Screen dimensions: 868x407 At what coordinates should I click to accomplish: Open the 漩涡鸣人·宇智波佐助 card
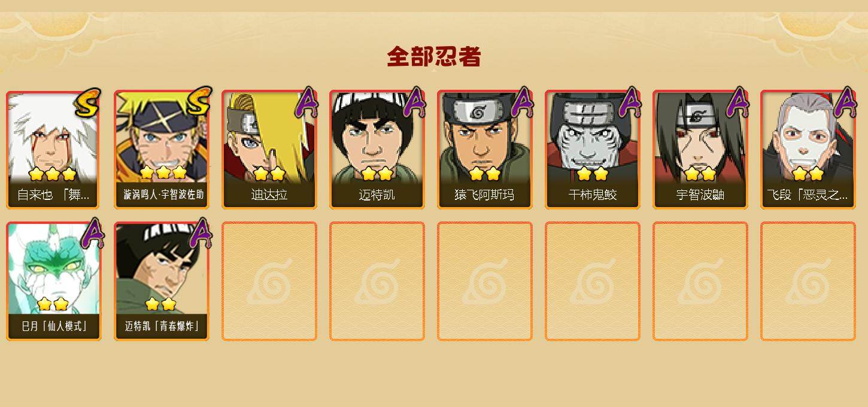pos(162,150)
